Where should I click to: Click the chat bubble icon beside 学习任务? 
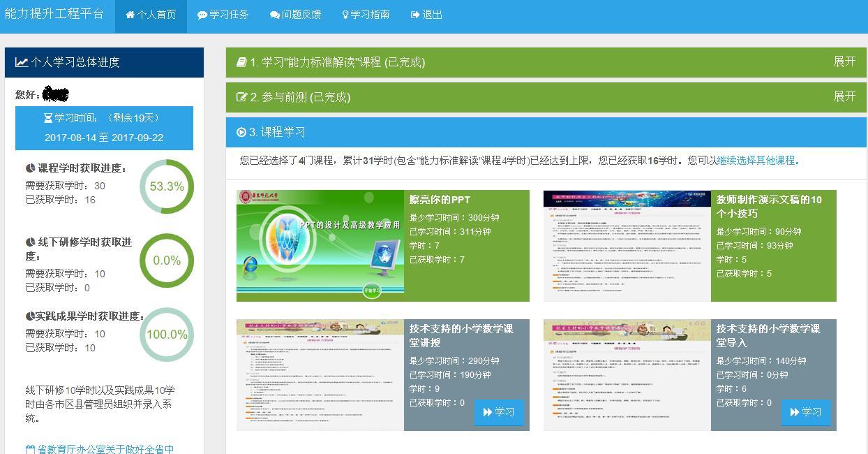[x=202, y=15]
